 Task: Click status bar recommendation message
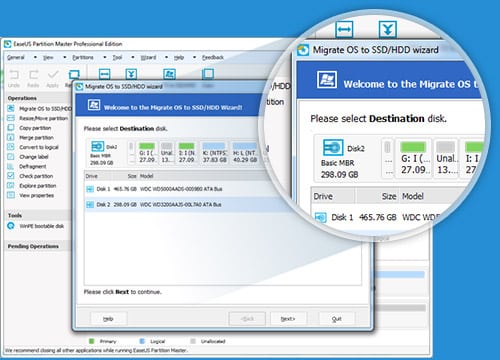coord(96,350)
